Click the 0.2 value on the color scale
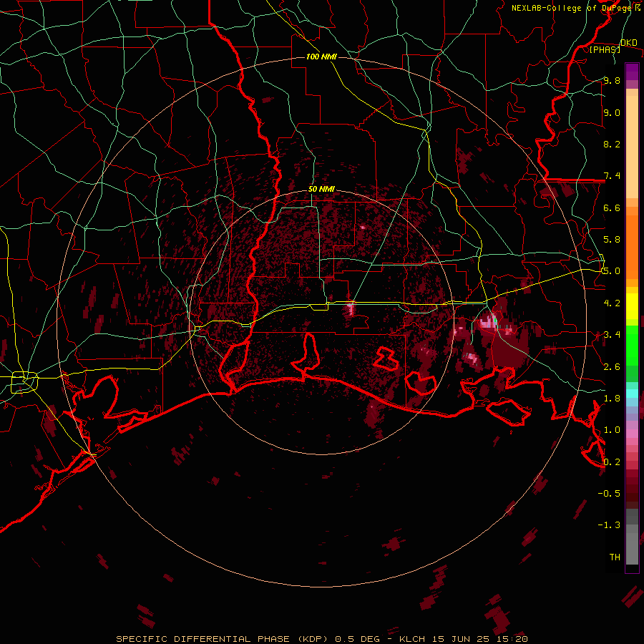The height and width of the screenshot is (644, 644). (612, 462)
